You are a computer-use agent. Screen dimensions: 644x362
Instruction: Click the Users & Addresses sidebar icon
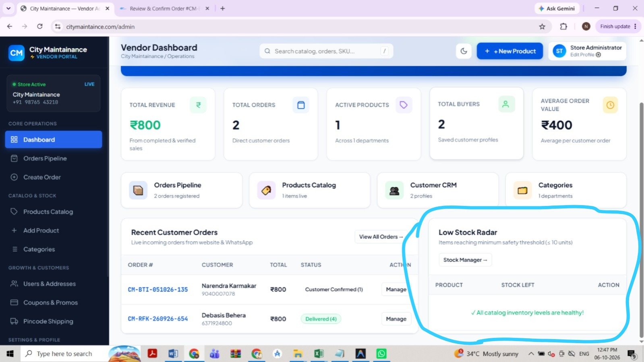(14, 284)
